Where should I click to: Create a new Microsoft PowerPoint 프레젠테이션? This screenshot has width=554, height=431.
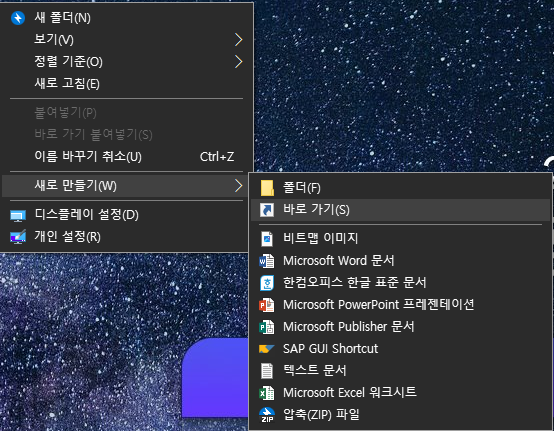point(401,305)
